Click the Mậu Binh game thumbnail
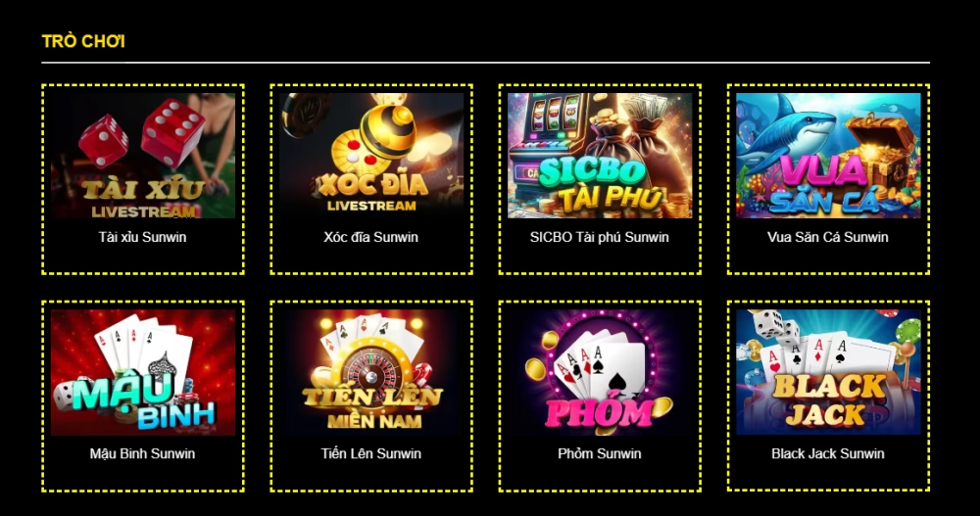The height and width of the screenshot is (516, 980). (142, 372)
